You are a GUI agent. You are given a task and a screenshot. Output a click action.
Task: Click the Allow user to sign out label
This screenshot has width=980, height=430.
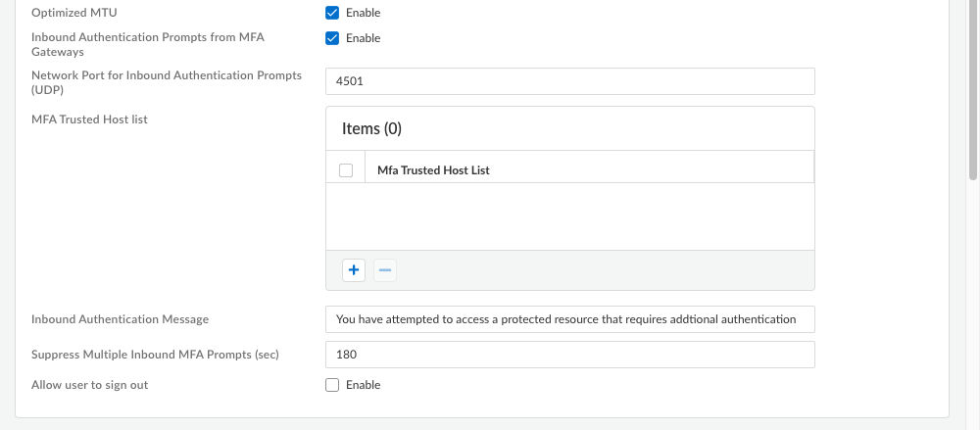click(89, 385)
